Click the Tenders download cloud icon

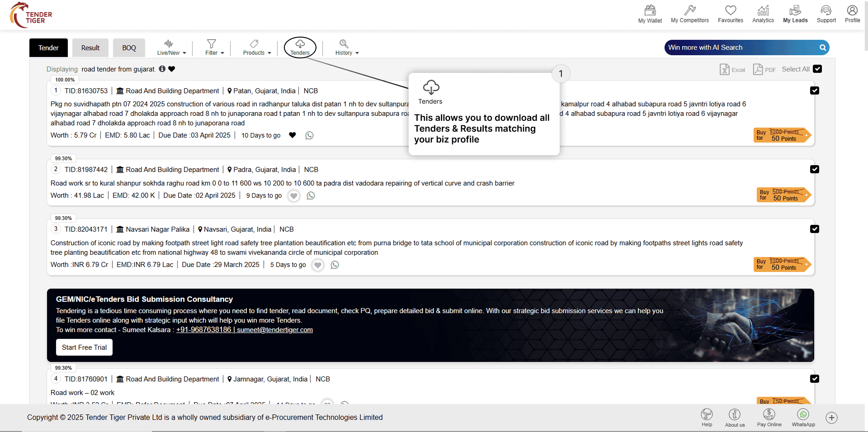click(x=300, y=44)
